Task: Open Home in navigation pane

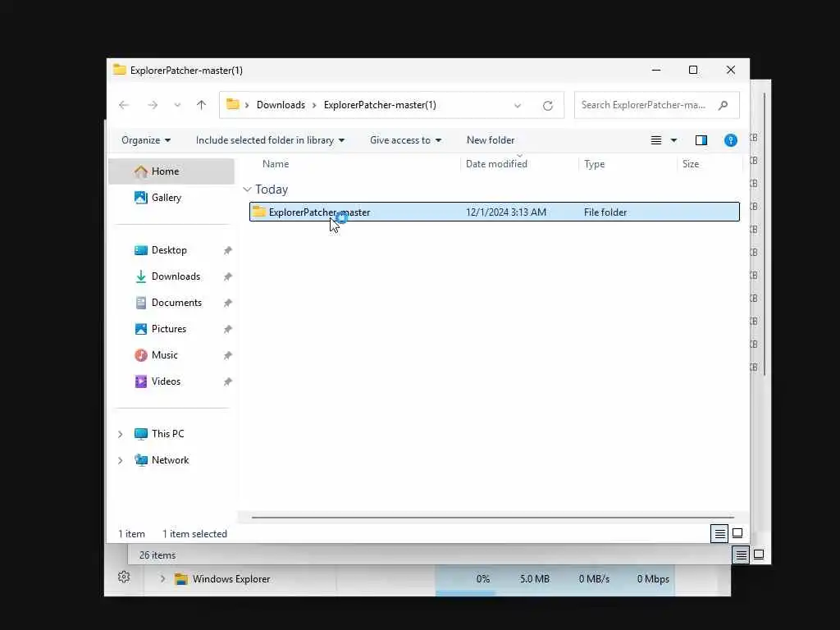Action: (171, 171)
